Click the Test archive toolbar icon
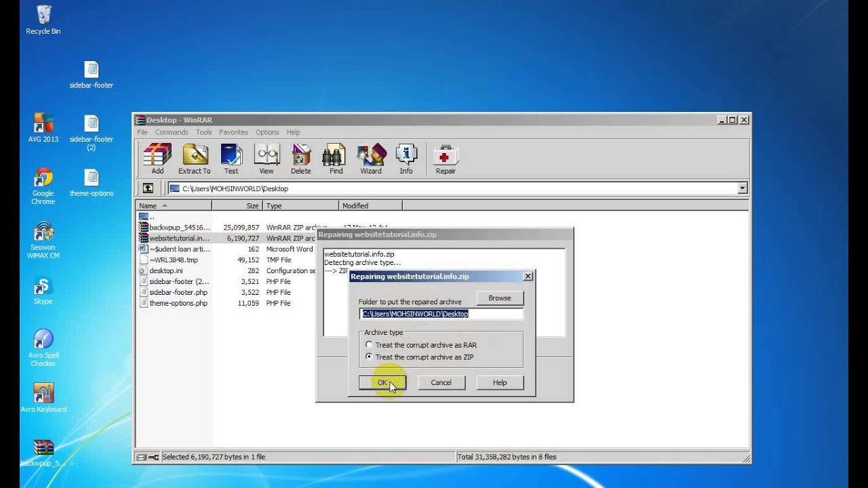This screenshot has height=488, width=868. 231,159
